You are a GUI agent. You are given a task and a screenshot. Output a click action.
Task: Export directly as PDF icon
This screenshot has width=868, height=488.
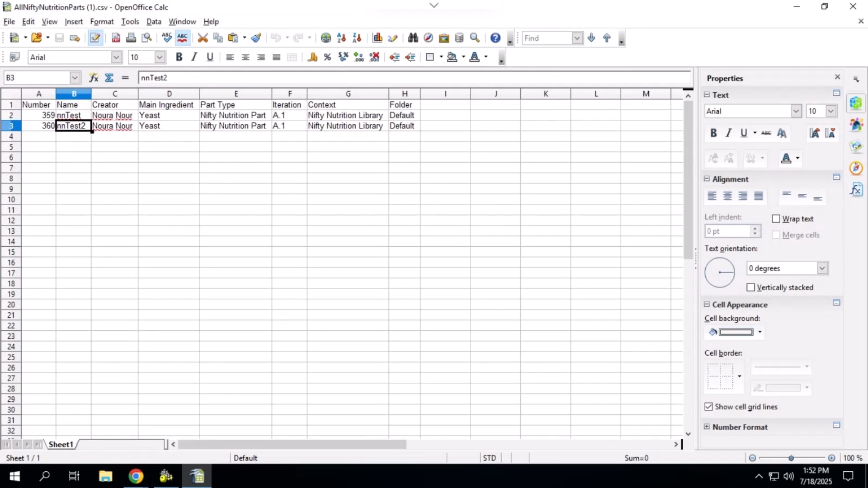click(x=116, y=38)
